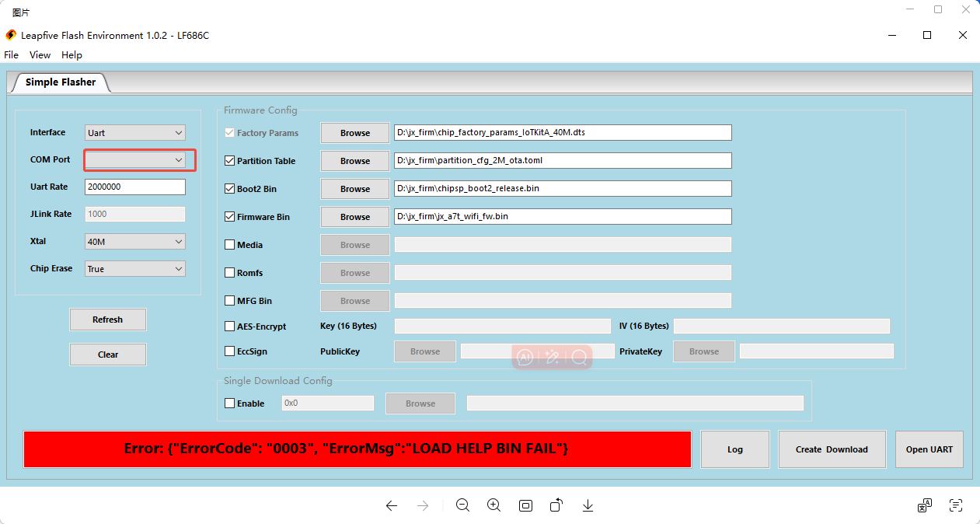This screenshot has height=524, width=980.
Task: Enable the AES-Encrypt checkbox
Action: (x=229, y=327)
